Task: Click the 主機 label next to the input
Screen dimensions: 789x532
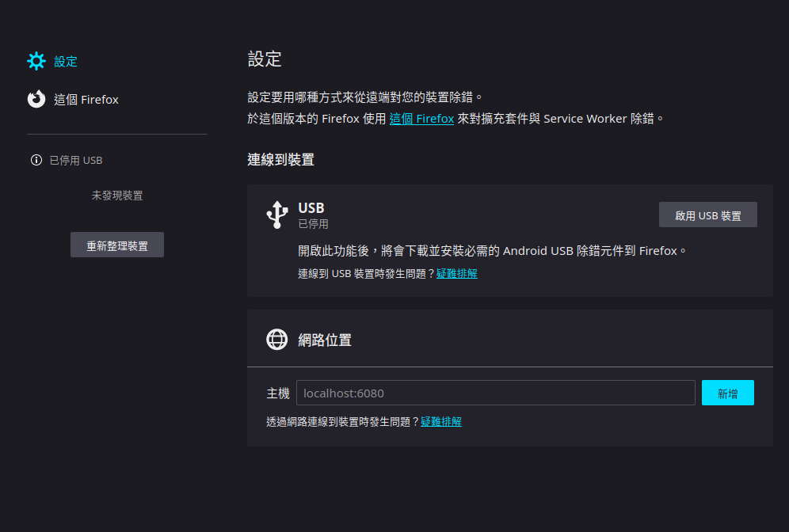Action: pyautogui.click(x=278, y=392)
